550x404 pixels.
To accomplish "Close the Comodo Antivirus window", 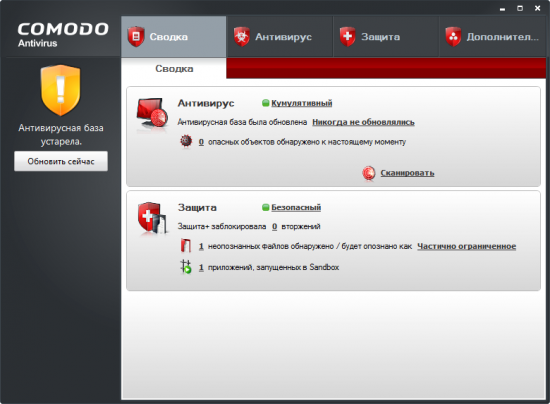I will 537,8.
